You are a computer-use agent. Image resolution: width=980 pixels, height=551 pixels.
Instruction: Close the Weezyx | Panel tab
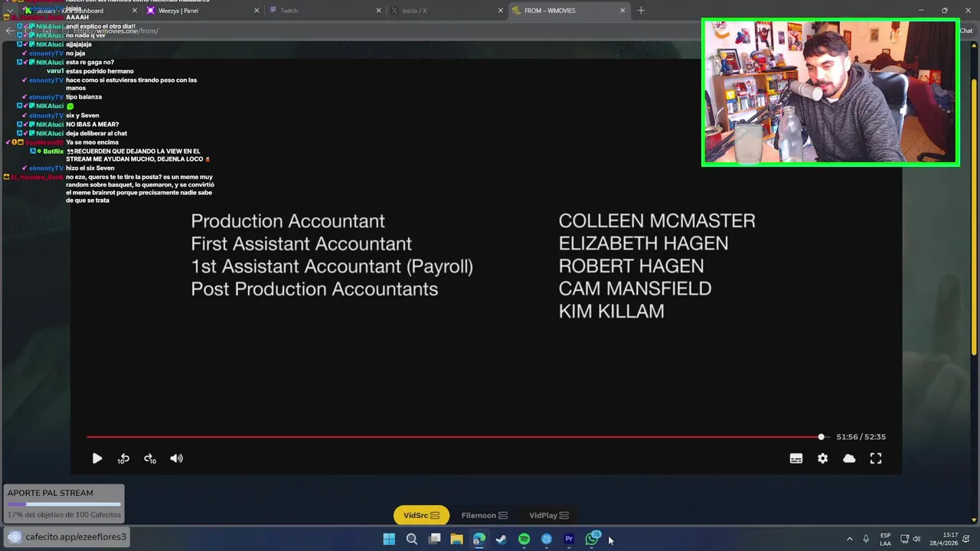click(x=256, y=11)
